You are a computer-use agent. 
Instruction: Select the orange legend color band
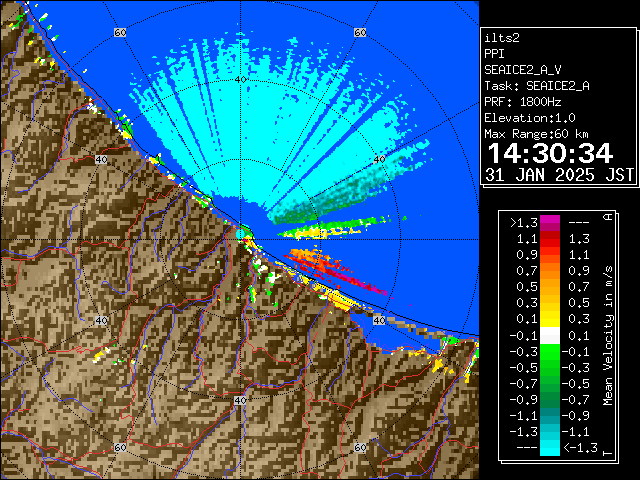550,271
